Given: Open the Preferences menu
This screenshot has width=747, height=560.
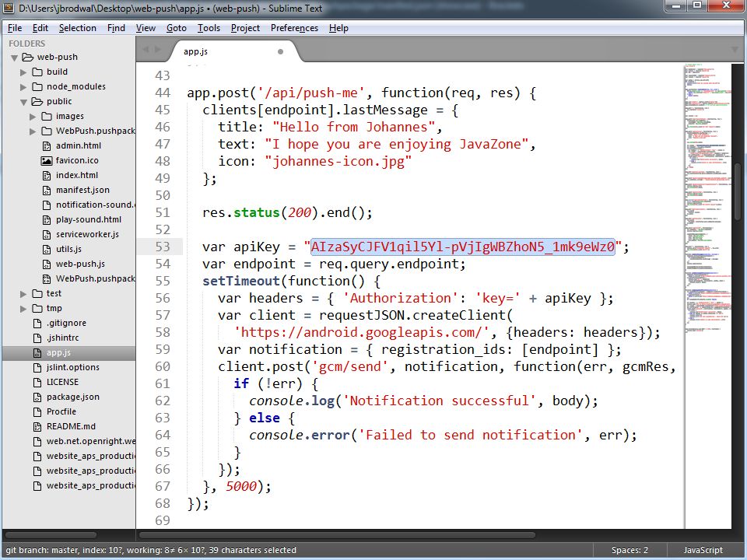Looking at the screenshot, I should point(294,28).
